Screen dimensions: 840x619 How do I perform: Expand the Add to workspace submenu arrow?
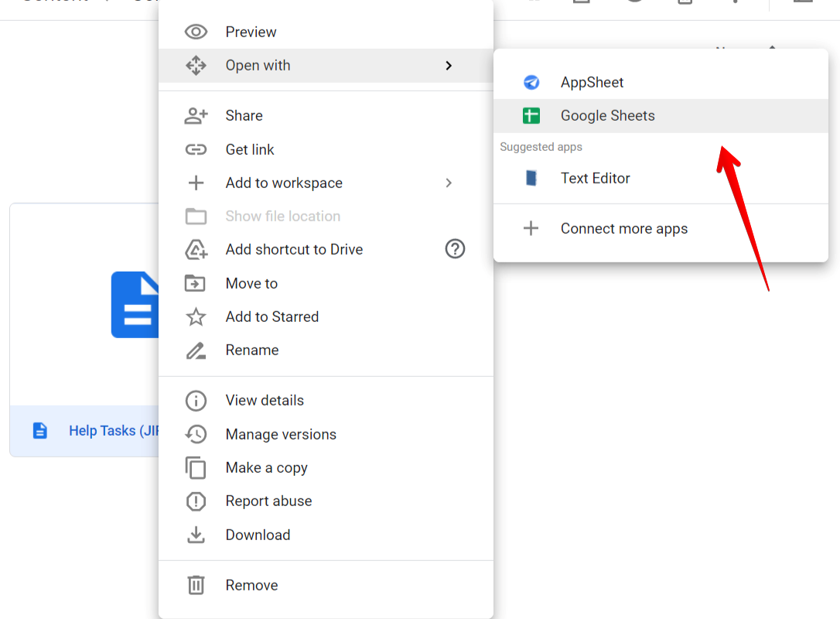[x=449, y=183]
